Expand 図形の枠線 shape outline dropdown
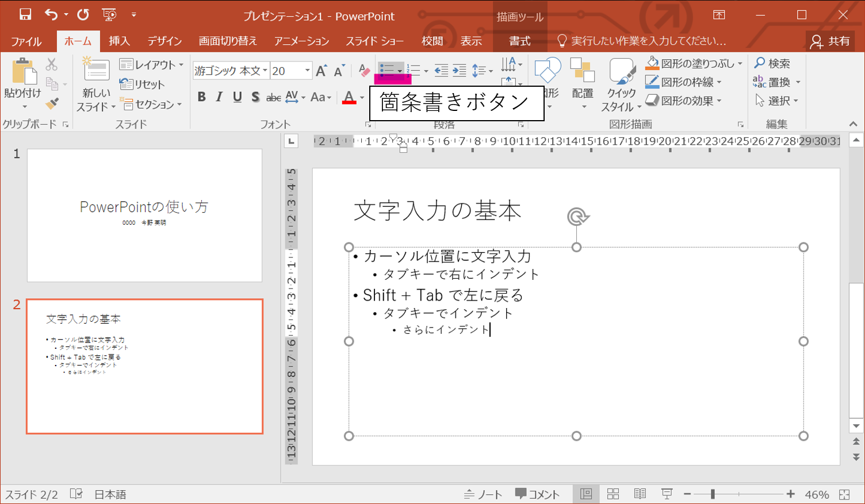Image resolution: width=865 pixels, height=504 pixels. coord(719,82)
